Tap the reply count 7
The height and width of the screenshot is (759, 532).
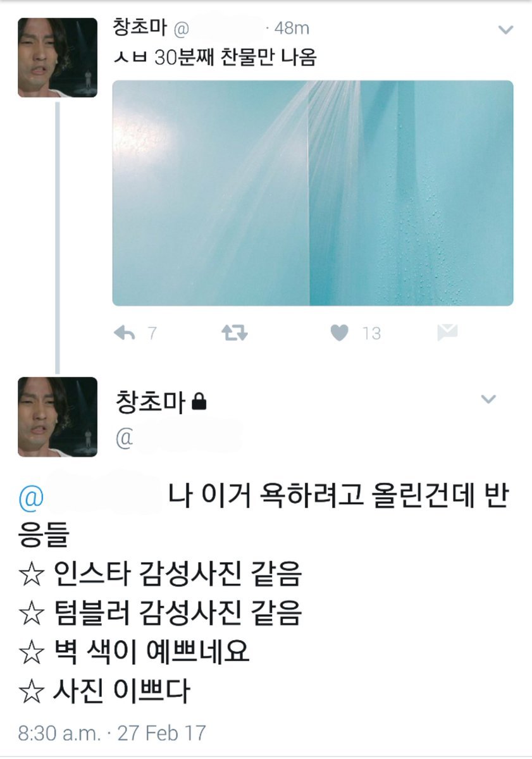point(152,333)
